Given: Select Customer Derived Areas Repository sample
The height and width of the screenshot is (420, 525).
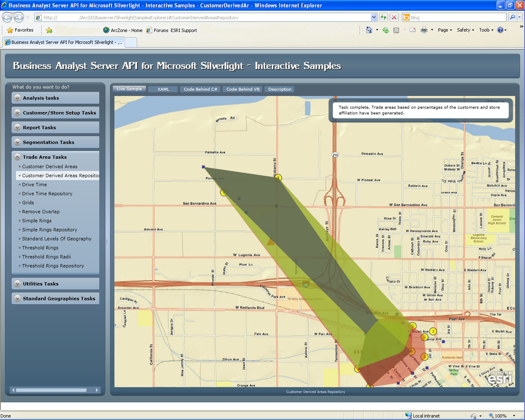Looking at the screenshot, I should 58,176.
